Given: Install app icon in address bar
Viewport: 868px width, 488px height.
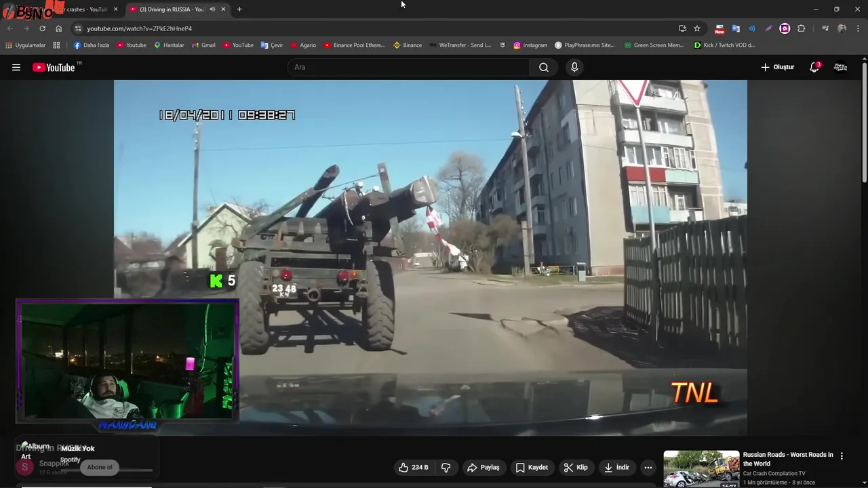Looking at the screenshot, I should [682, 28].
